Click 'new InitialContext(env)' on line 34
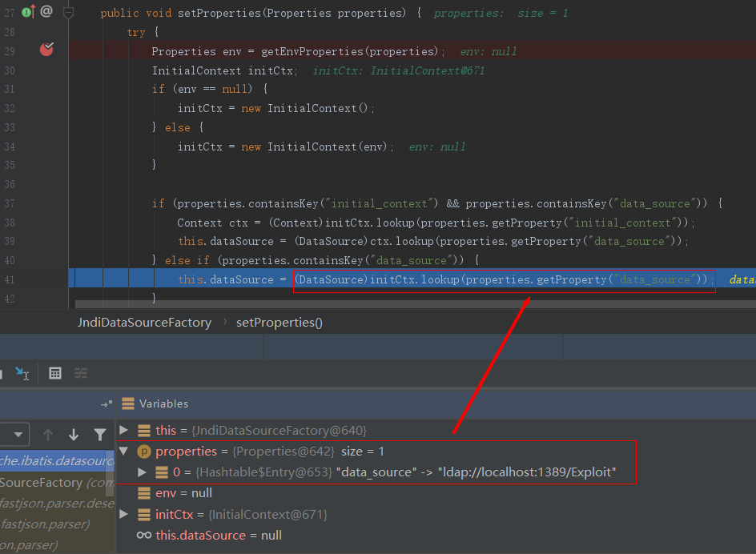The image size is (756, 554). 314,147
